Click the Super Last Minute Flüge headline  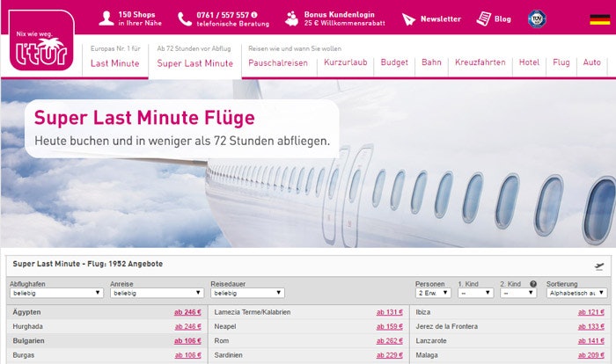click(144, 118)
